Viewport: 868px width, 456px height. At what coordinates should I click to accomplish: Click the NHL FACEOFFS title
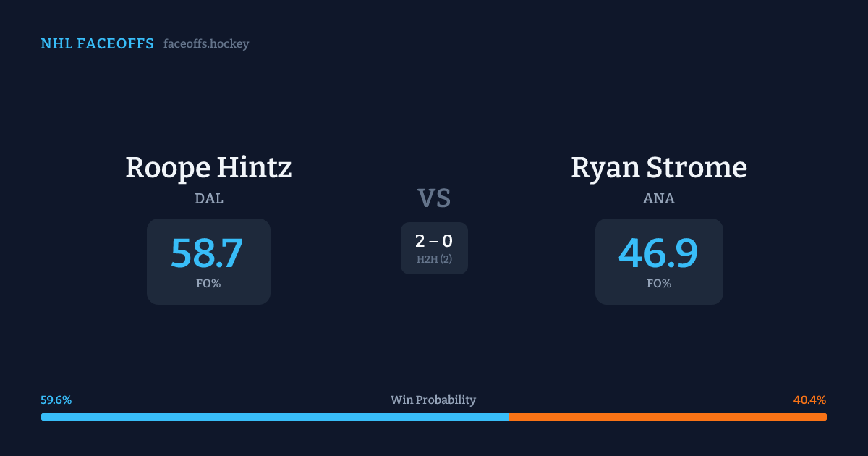pos(97,44)
